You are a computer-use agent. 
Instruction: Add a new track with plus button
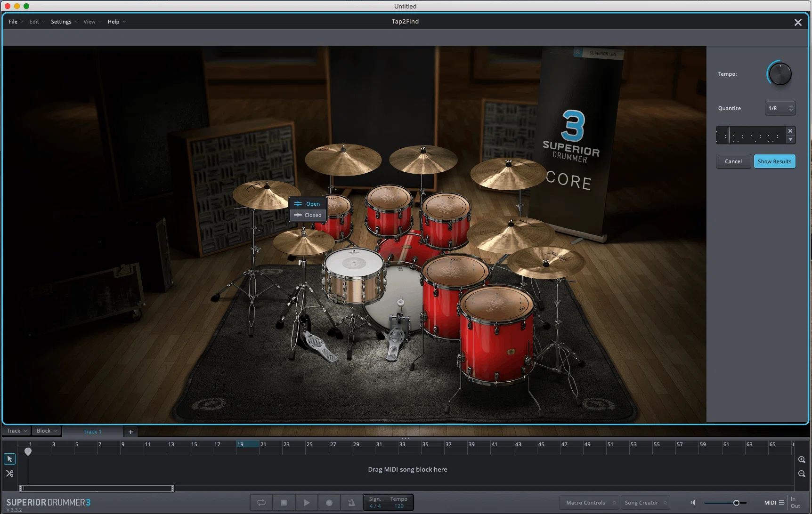click(130, 432)
